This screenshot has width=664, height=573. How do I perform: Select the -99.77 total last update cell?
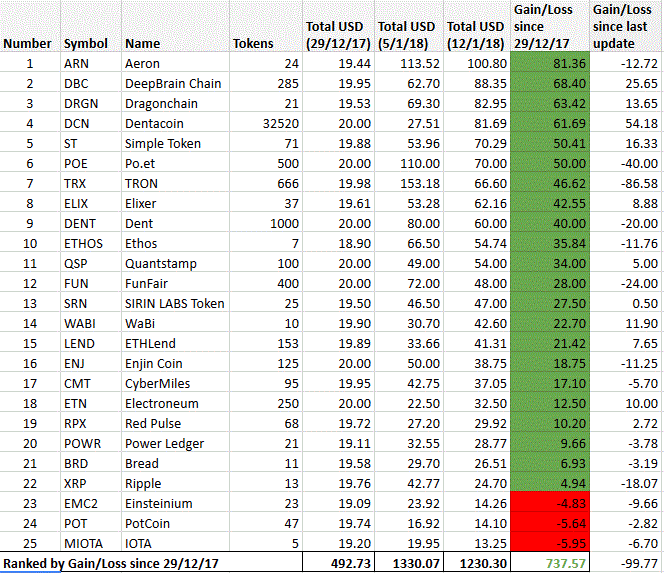click(x=627, y=563)
